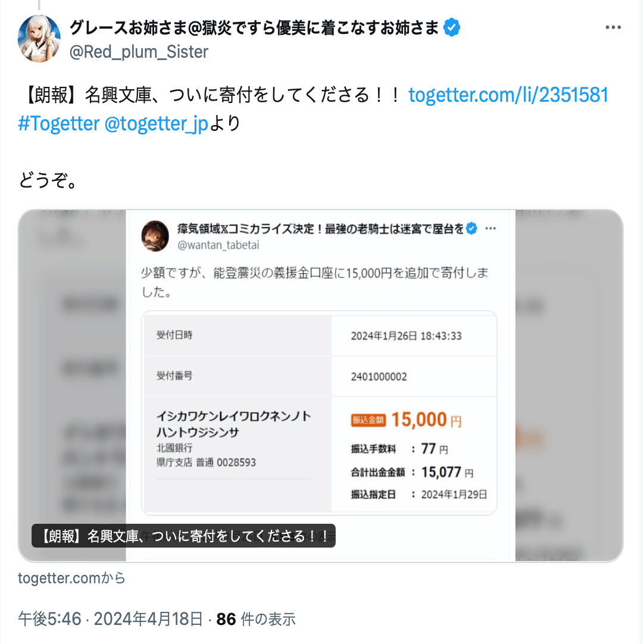Click the orange 振込金額 badge
Screen dimensions: 644x644
pyautogui.click(x=368, y=420)
